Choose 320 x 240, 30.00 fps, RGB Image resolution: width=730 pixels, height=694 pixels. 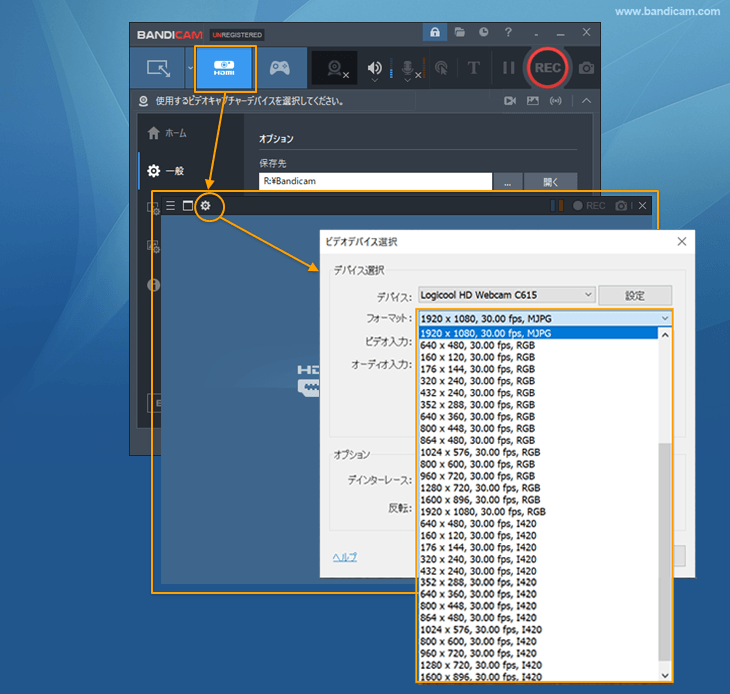tap(538, 381)
